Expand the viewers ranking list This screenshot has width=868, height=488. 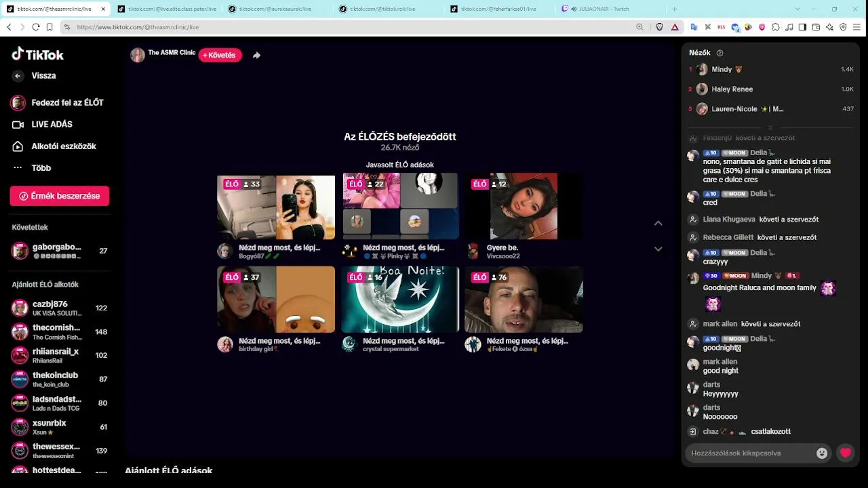click(770, 127)
